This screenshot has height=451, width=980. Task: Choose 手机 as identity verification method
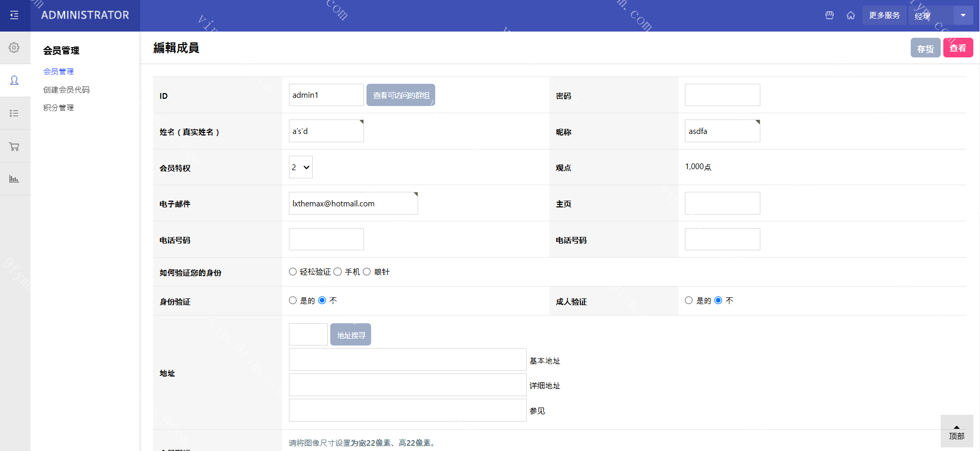point(338,272)
